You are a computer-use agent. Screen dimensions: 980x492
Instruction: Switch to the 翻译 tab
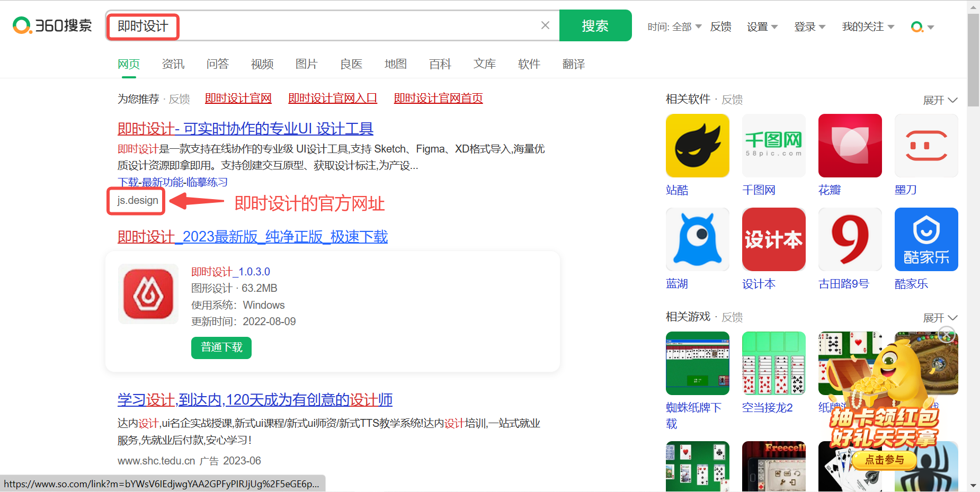574,64
